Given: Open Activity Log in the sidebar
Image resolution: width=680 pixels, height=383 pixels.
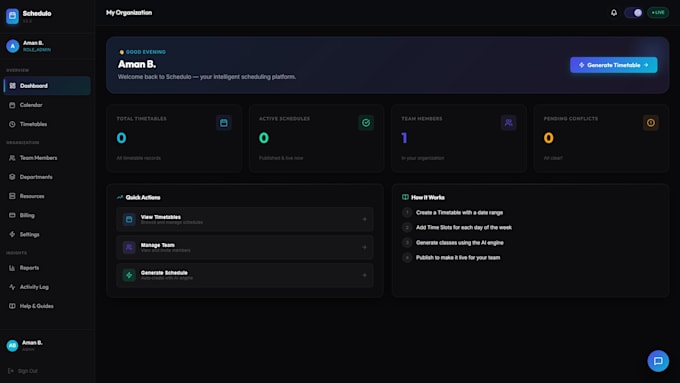Looking at the screenshot, I should (x=47, y=287).
